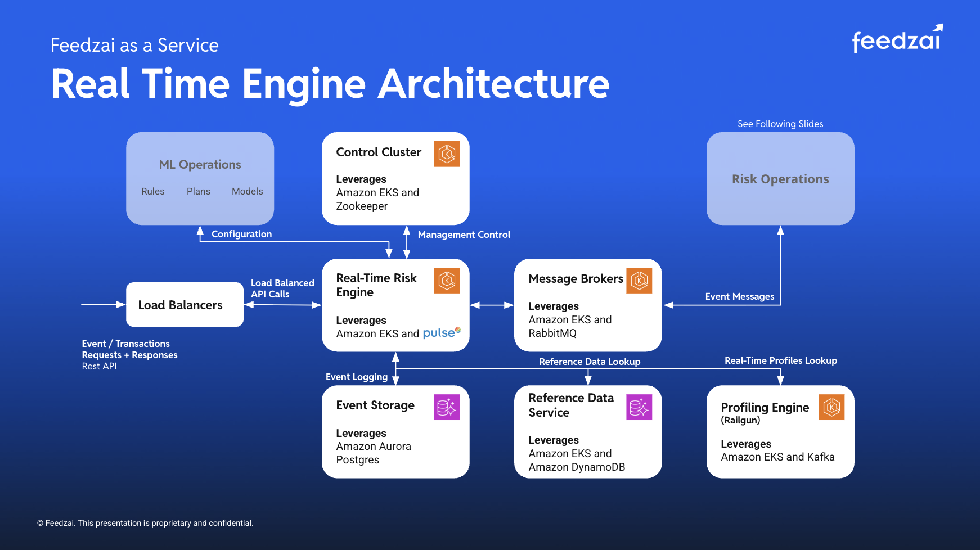Click the EKS icon in Control Cluster box
The height and width of the screenshot is (550, 980).
(x=447, y=154)
